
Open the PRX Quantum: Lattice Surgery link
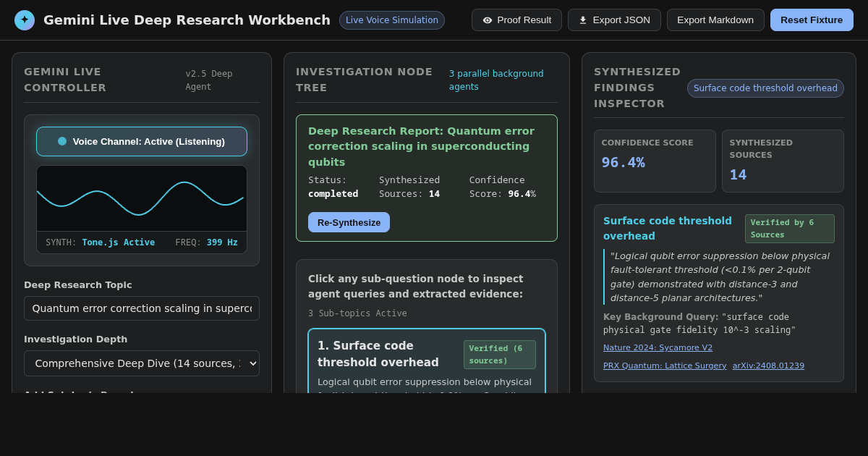(x=665, y=366)
